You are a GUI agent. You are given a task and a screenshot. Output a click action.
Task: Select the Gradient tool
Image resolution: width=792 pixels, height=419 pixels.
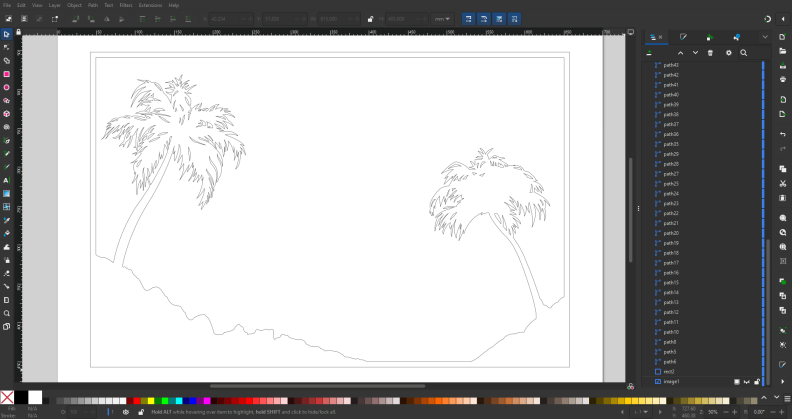pos(6,194)
